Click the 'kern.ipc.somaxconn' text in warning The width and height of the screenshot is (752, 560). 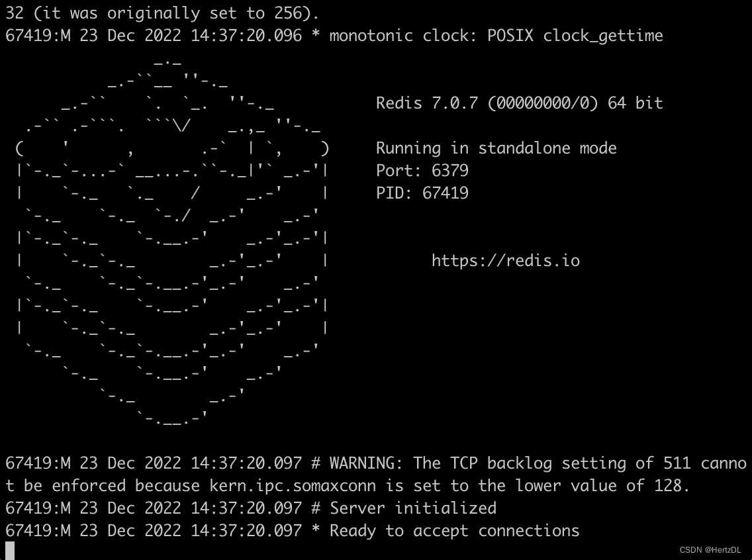[x=293, y=486]
